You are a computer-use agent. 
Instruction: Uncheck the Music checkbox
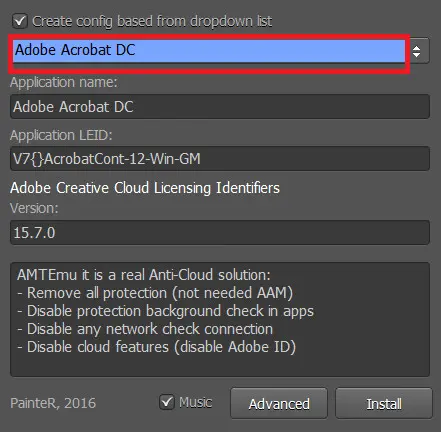coord(167,402)
